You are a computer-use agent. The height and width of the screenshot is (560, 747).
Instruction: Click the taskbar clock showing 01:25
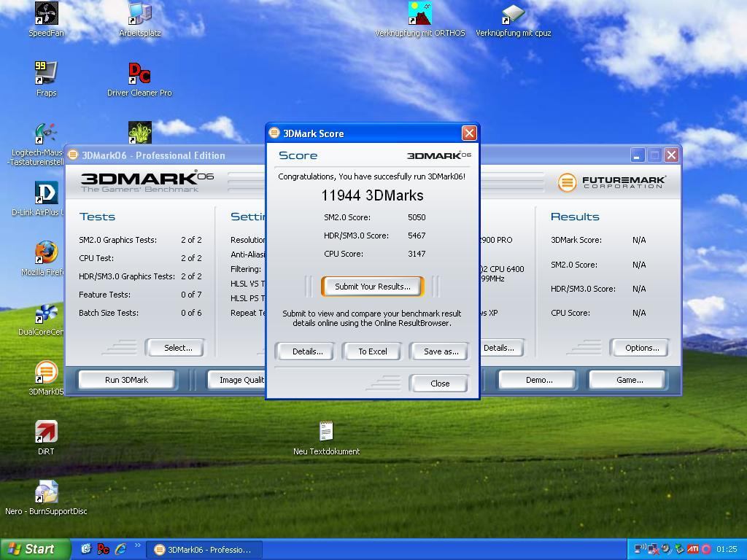(727, 549)
